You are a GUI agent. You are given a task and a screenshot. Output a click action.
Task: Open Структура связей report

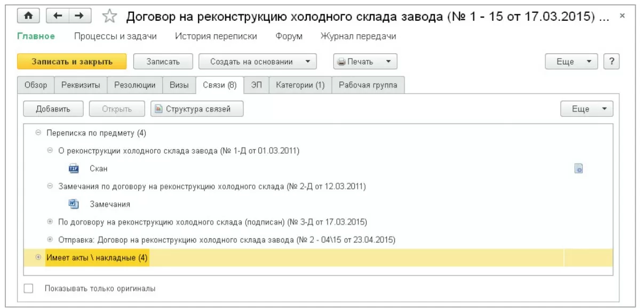pos(197,109)
